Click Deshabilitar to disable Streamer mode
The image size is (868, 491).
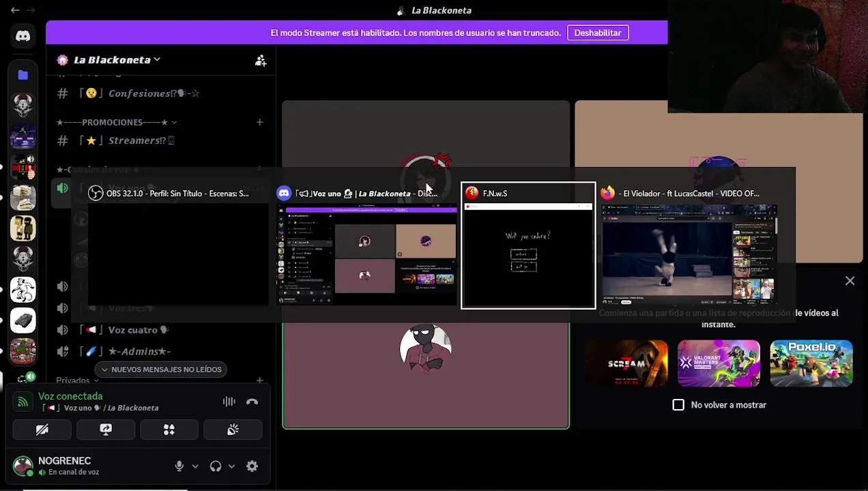[598, 33]
